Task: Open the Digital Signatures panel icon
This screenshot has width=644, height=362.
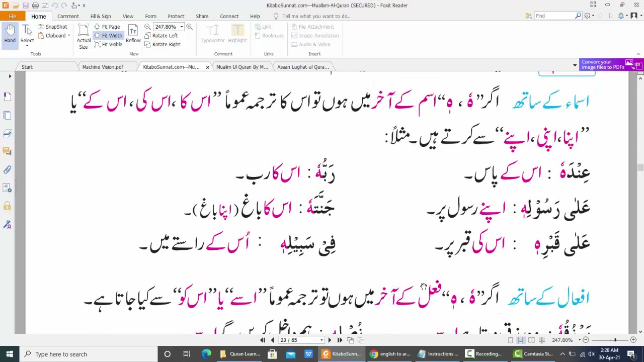Action: point(7,225)
